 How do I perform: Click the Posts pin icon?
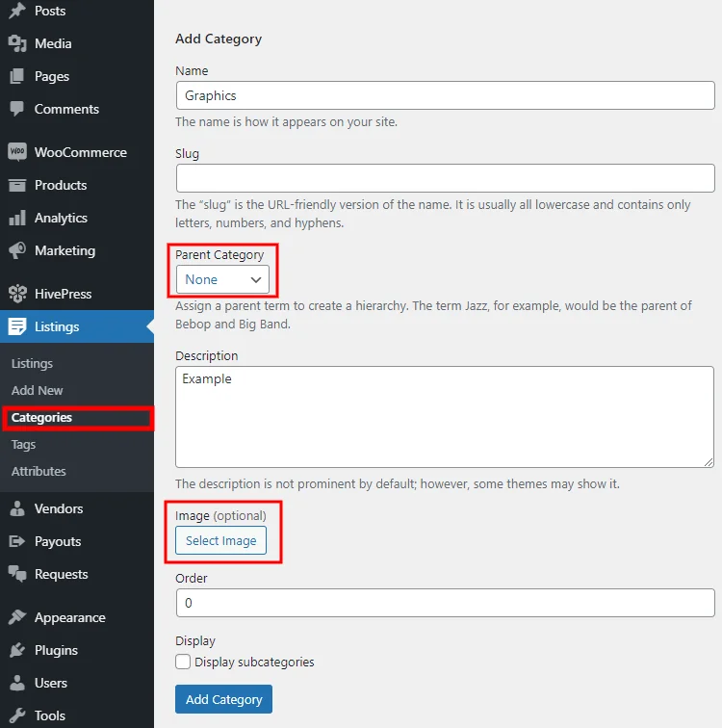pos(17,11)
